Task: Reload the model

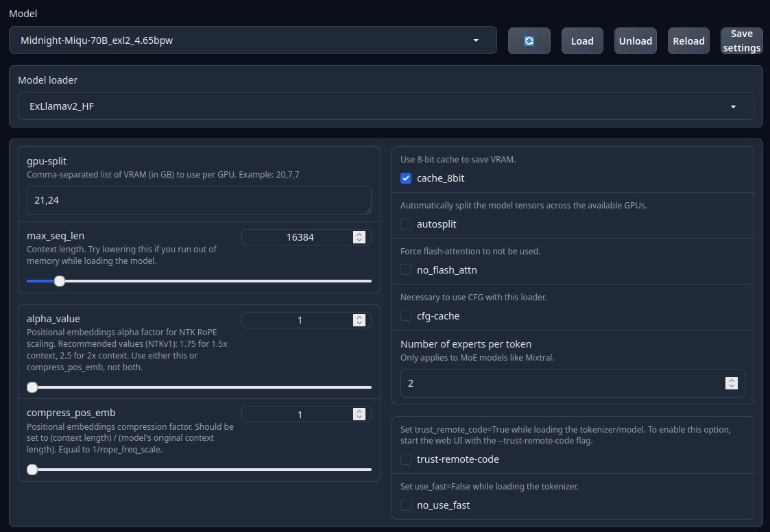Action: click(688, 40)
